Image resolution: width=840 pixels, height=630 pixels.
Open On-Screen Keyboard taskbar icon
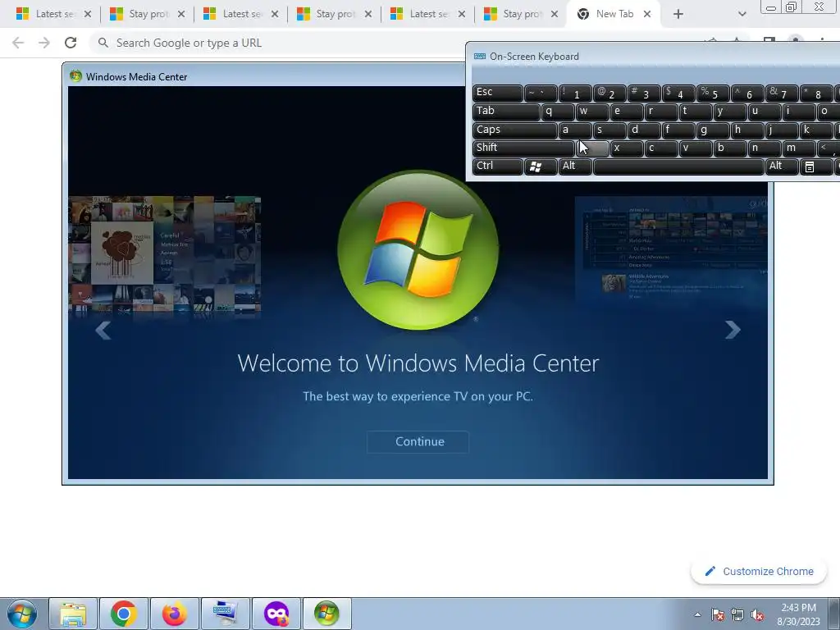225,614
